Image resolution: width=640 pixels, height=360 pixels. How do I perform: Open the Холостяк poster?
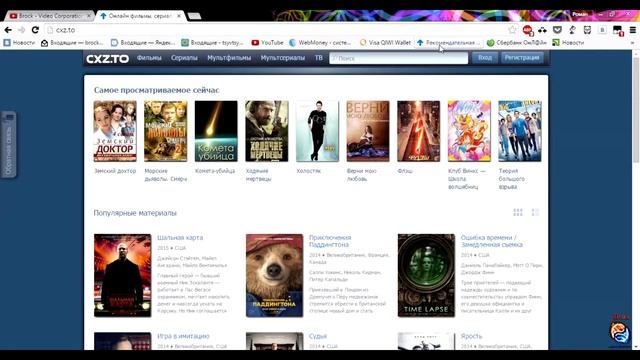pyautogui.click(x=317, y=131)
